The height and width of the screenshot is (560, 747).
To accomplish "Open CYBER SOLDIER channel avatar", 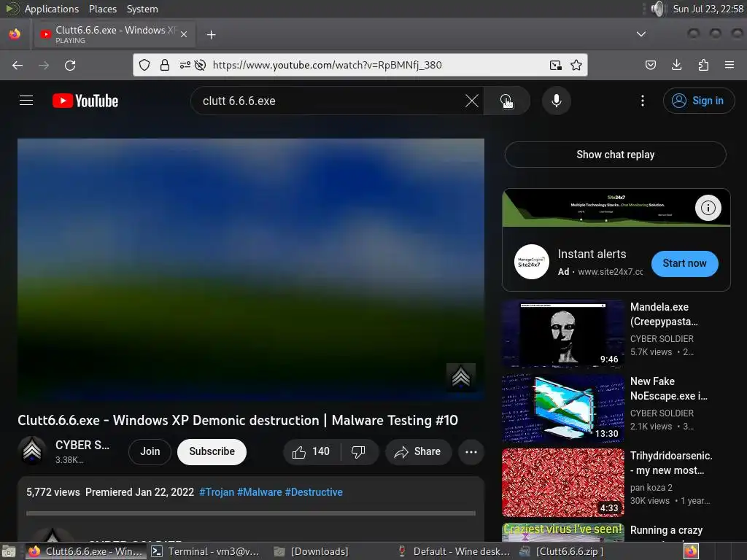I will coord(32,451).
